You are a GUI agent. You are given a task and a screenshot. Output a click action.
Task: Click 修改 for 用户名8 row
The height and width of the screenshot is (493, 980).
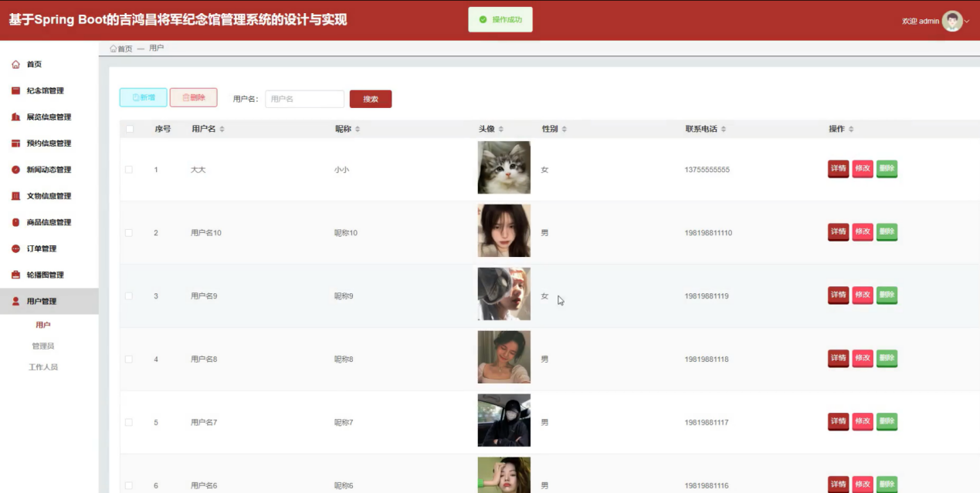pos(863,359)
